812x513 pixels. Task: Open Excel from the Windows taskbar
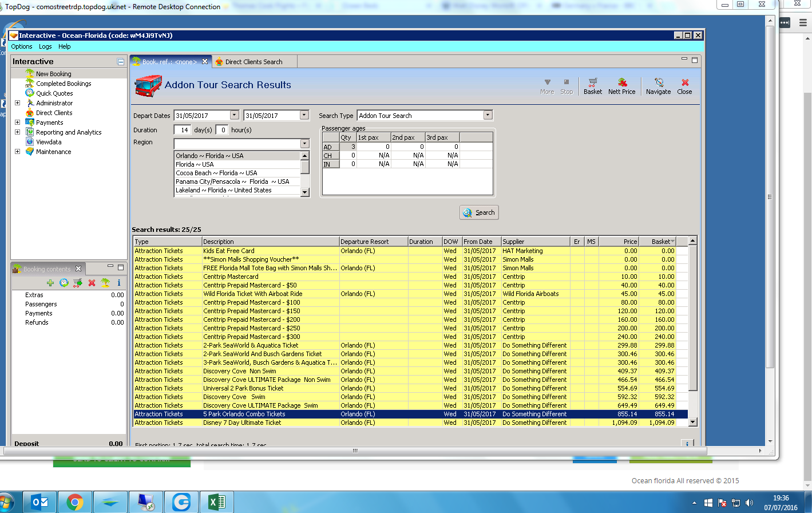click(216, 502)
